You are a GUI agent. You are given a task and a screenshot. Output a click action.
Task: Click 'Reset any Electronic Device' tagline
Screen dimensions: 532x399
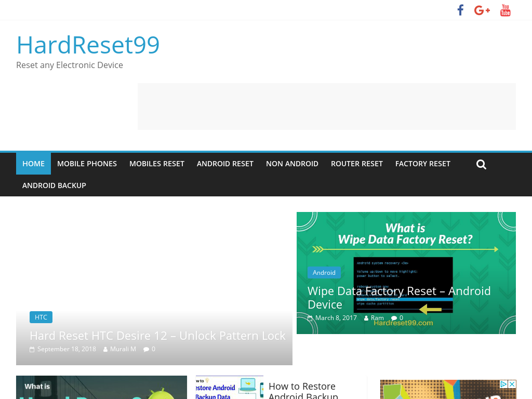[70, 65]
